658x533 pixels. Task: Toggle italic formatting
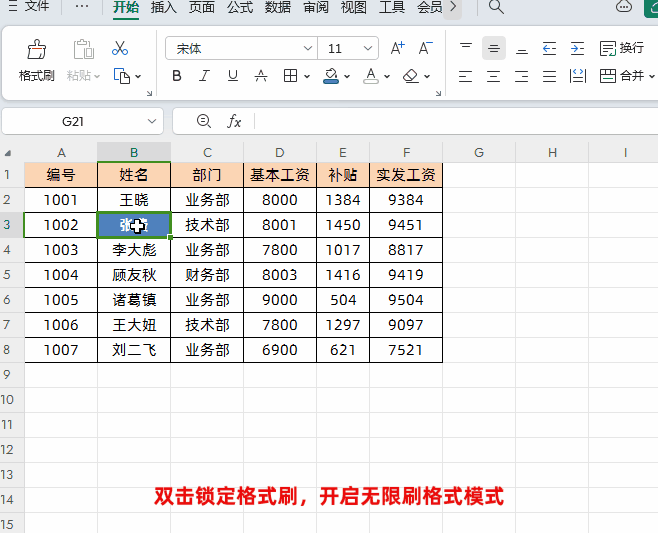pos(204,76)
